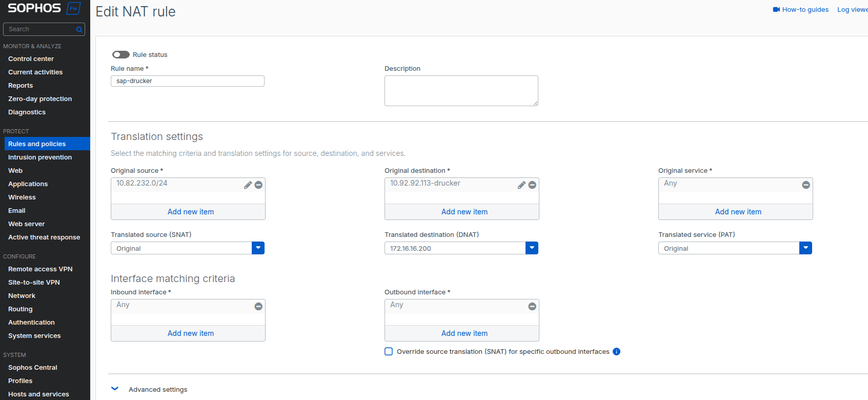Go to Site-to-site VPN menu item
Screen dimensions: 868x400
(34, 283)
